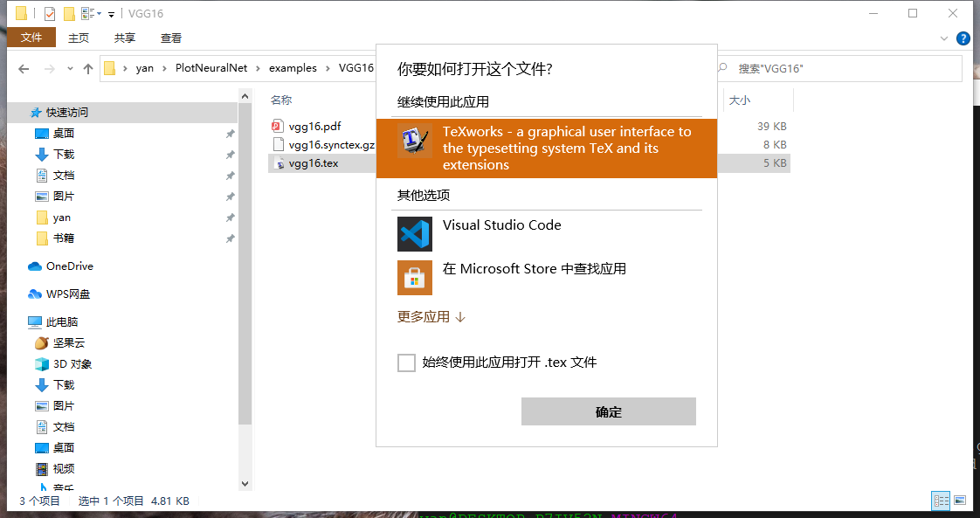
Task: Click the Forward navigation arrow
Action: tap(50, 69)
